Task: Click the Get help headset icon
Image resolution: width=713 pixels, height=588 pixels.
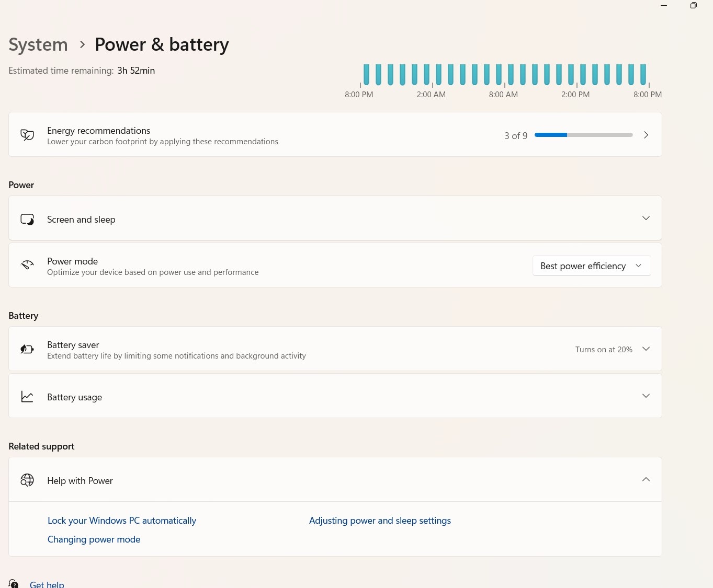Action: (x=13, y=583)
